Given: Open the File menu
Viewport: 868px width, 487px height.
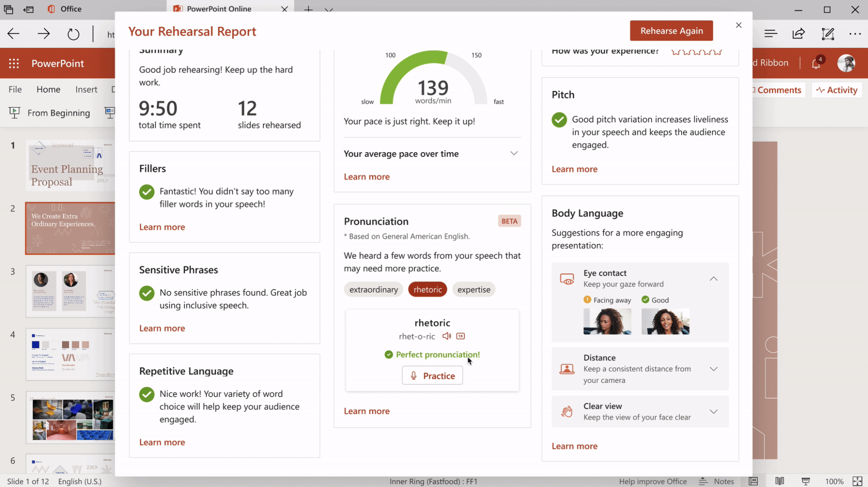Looking at the screenshot, I should (15, 89).
